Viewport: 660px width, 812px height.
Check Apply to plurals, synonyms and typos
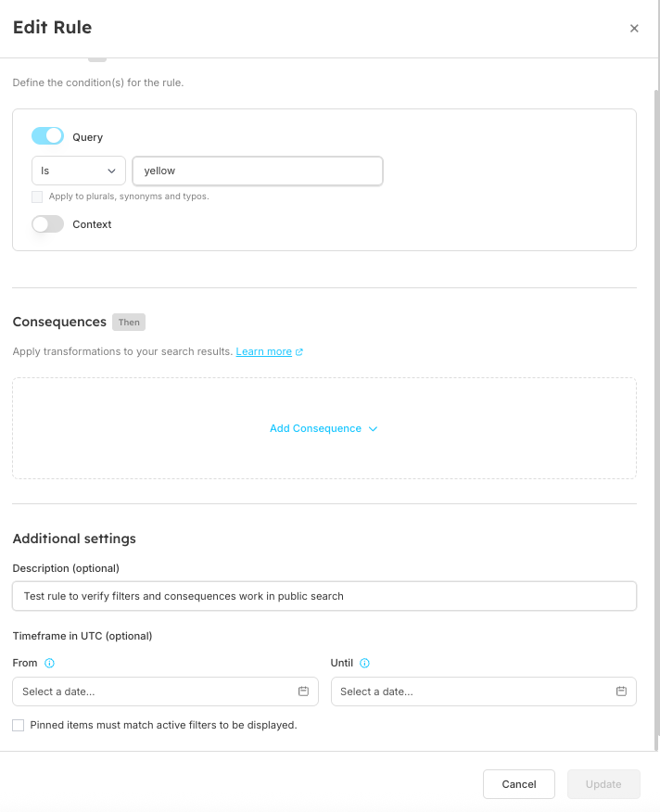coord(37,197)
